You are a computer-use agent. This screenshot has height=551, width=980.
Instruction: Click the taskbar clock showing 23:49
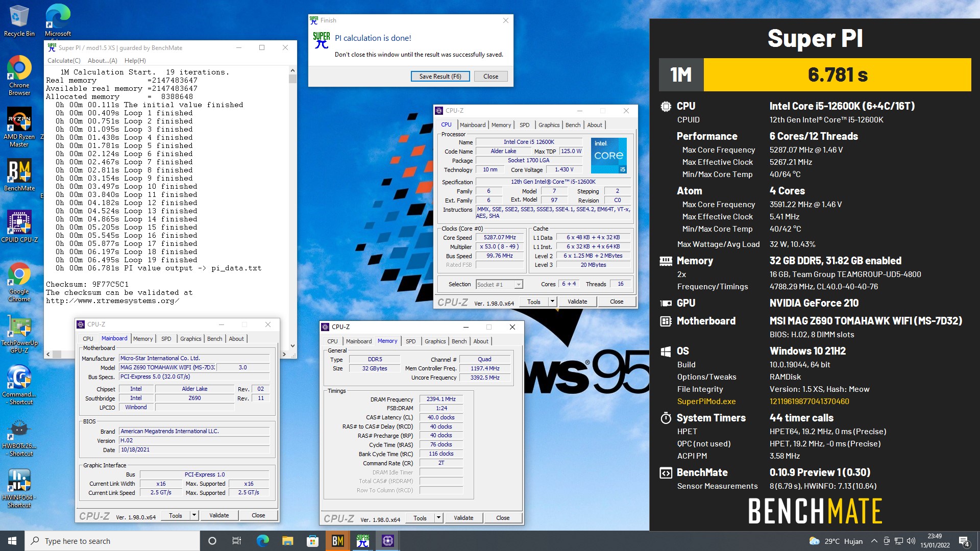point(935,541)
